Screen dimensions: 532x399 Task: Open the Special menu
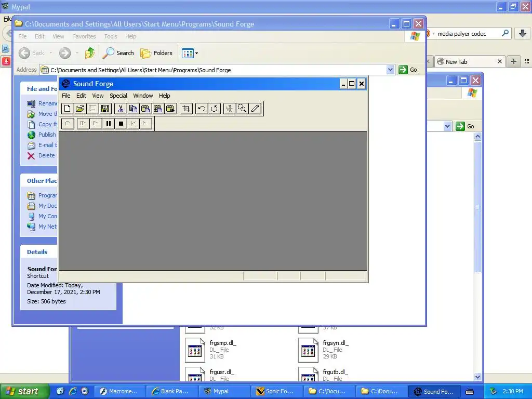118,96
